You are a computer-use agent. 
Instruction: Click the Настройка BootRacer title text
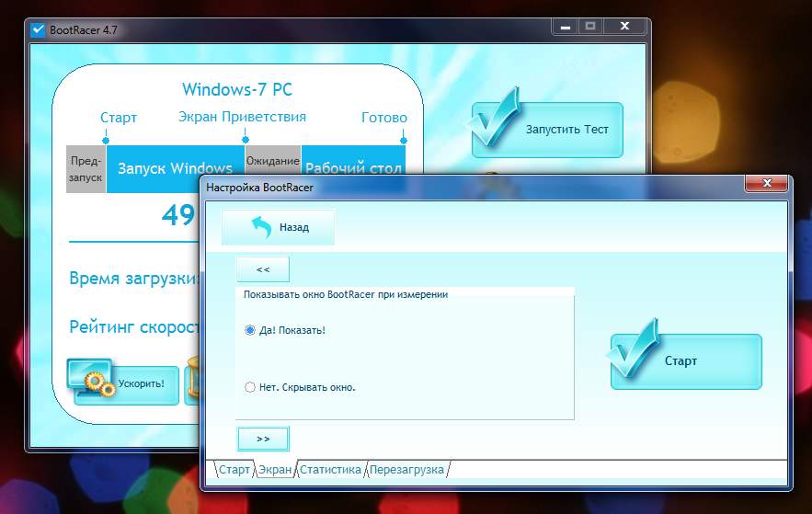(259, 188)
